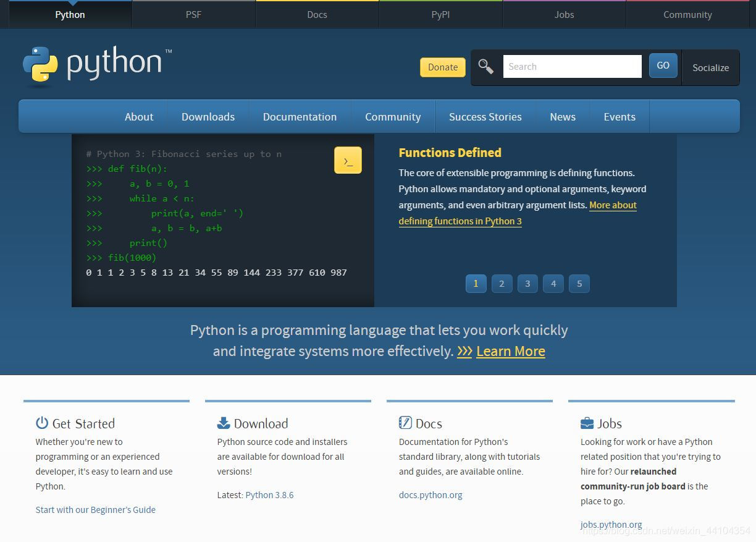
Task: Select slide 5 in the carousel
Action: tap(579, 284)
